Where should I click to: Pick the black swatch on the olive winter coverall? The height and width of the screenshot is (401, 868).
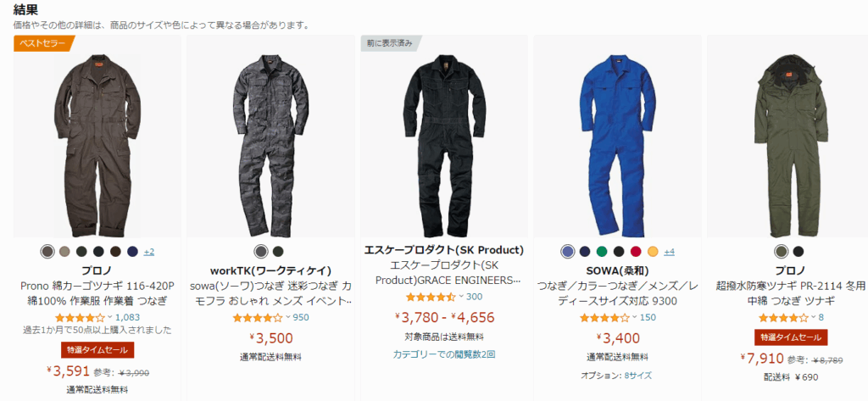pyautogui.click(x=798, y=252)
